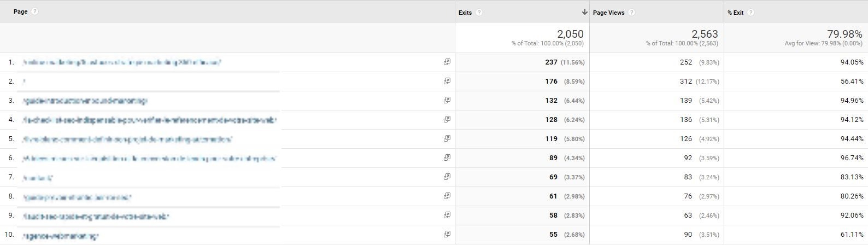Open row 7 page via external link icon

coord(447,177)
